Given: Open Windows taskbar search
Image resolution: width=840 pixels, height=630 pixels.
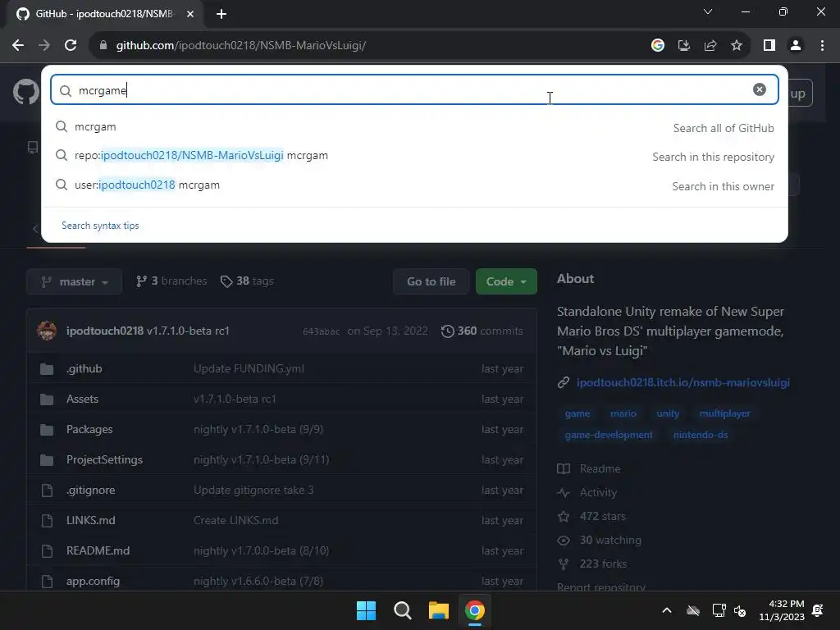Looking at the screenshot, I should click(x=402, y=610).
